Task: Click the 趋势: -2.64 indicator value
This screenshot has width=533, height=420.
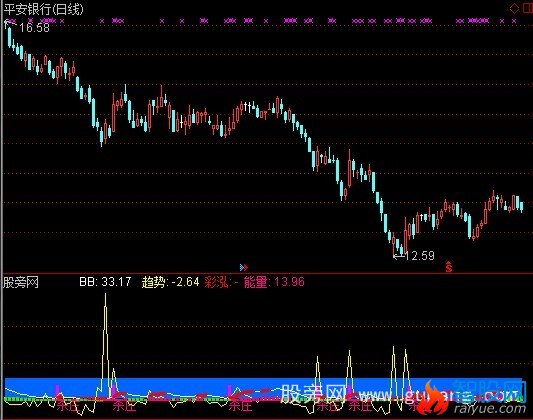Action: [170, 282]
